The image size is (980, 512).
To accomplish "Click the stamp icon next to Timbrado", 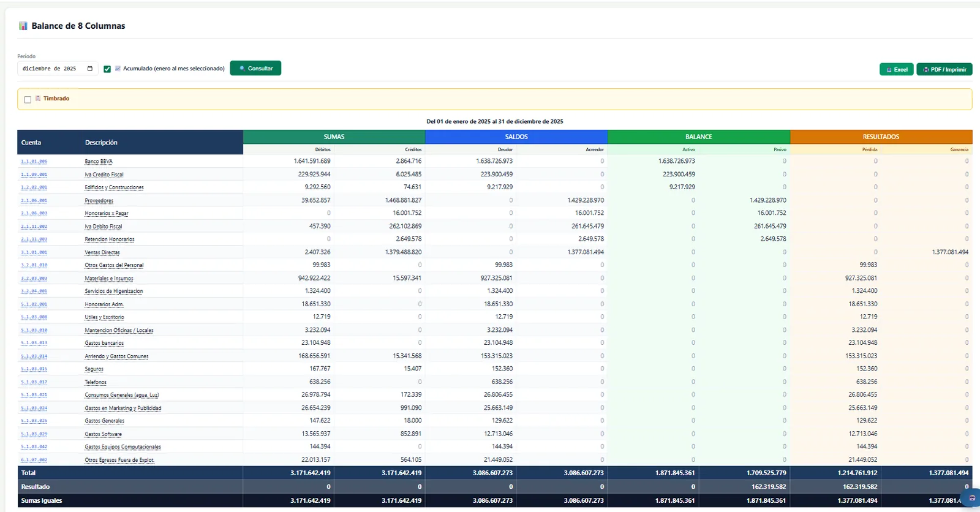I will pyautogui.click(x=38, y=98).
